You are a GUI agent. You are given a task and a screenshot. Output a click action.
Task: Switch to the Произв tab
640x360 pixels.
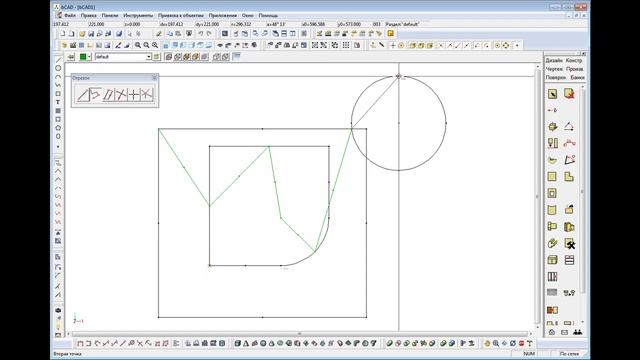[x=575, y=69]
